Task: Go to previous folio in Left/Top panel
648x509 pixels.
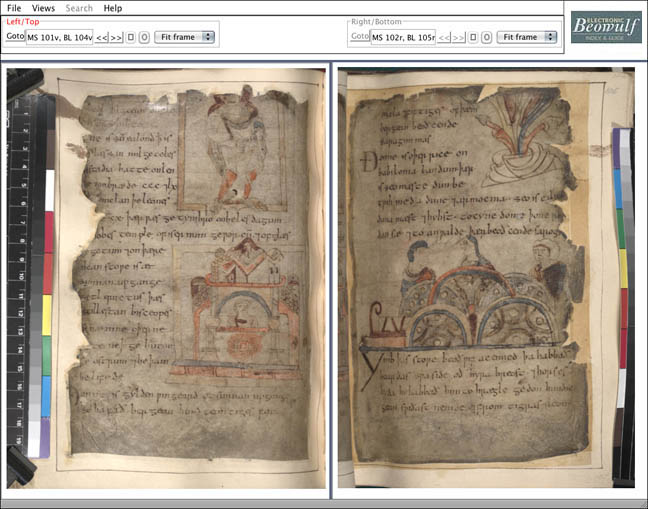Action: point(101,37)
